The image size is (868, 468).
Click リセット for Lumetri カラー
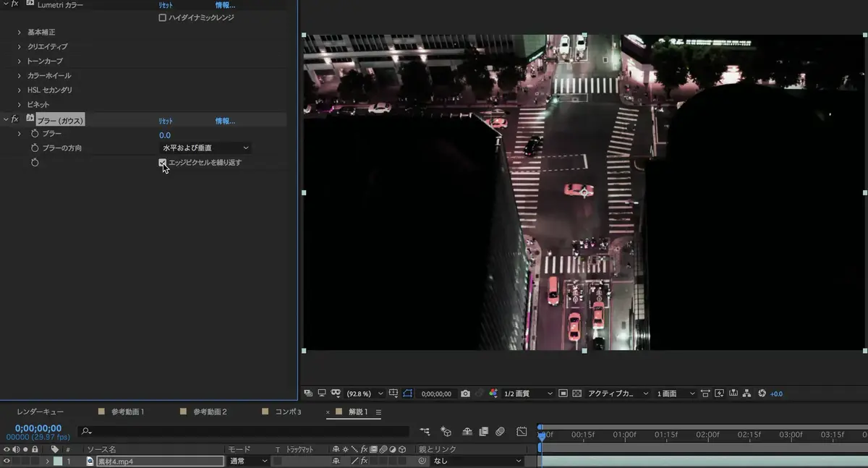click(166, 5)
